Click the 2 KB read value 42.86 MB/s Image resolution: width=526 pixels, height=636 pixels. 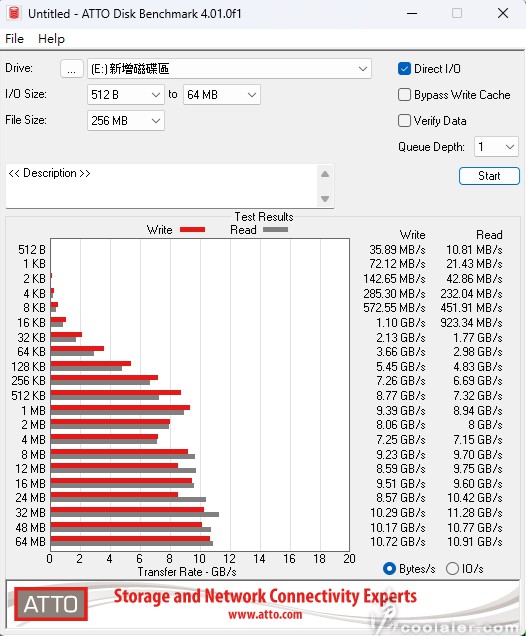pyautogui.click(x=474, y=279)
